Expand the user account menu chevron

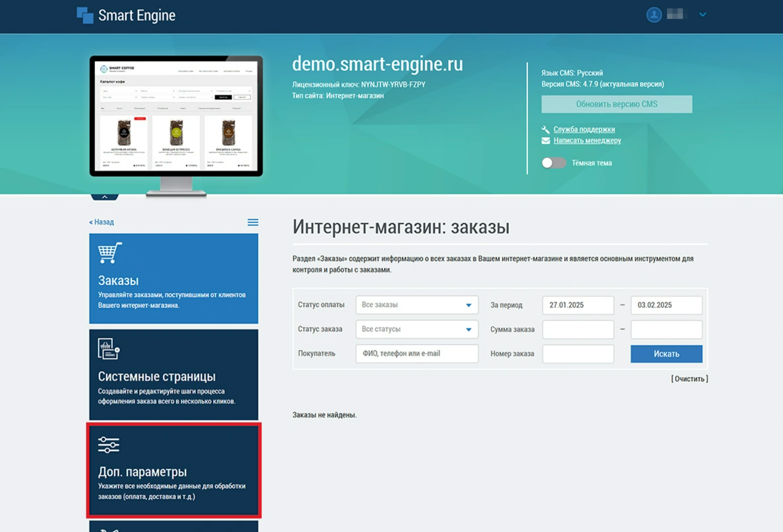tap(703, 15)
